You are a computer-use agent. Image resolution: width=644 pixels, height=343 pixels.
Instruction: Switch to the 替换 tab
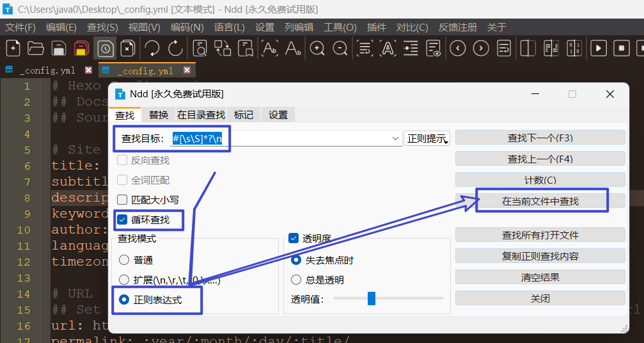click(x=159, y=115)
